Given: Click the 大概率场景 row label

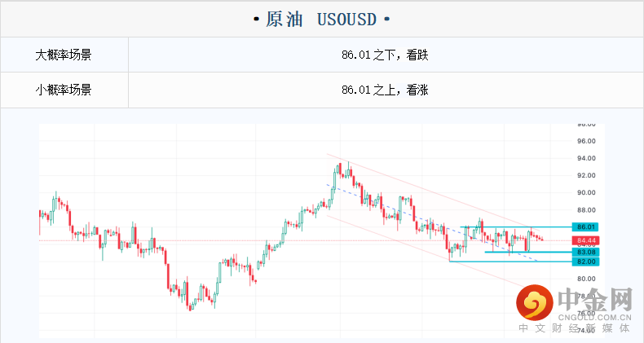Looking at the screenshot, I should 64,55.
